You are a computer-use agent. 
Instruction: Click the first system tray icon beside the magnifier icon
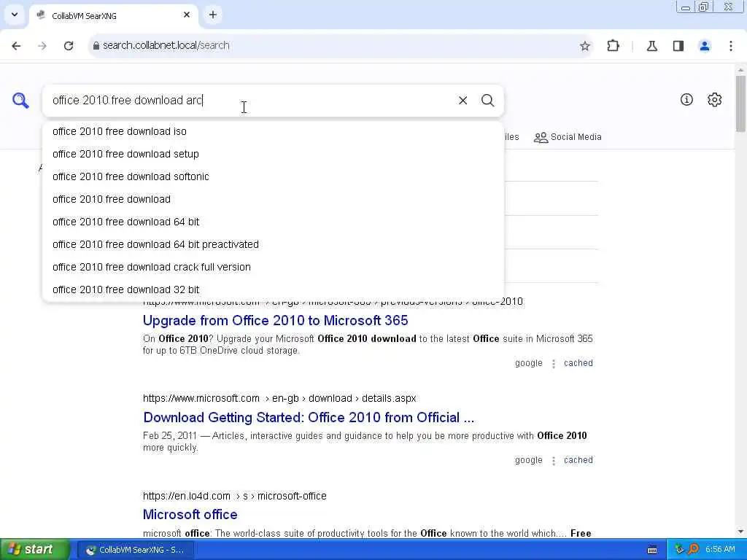[679, 550]
